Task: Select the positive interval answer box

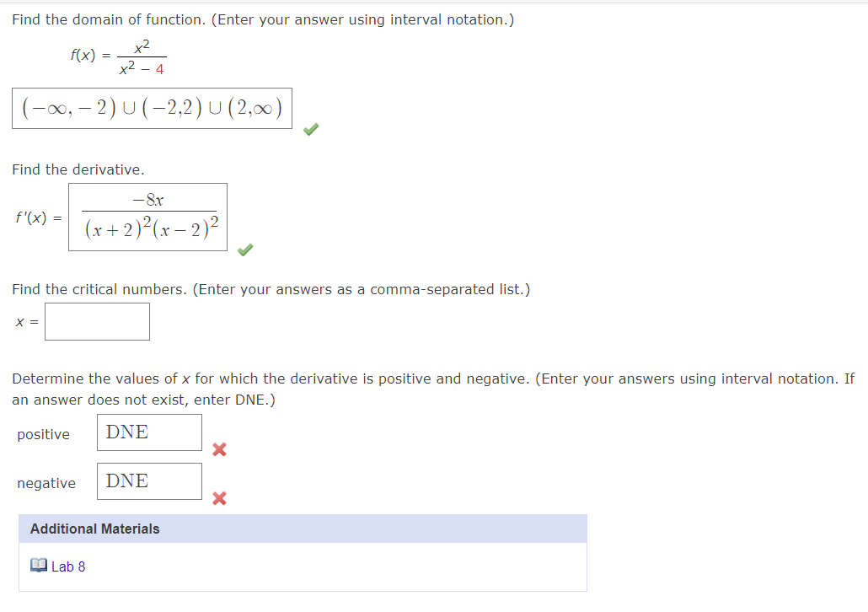Action: pyautogui.click(x=149, y=432)
